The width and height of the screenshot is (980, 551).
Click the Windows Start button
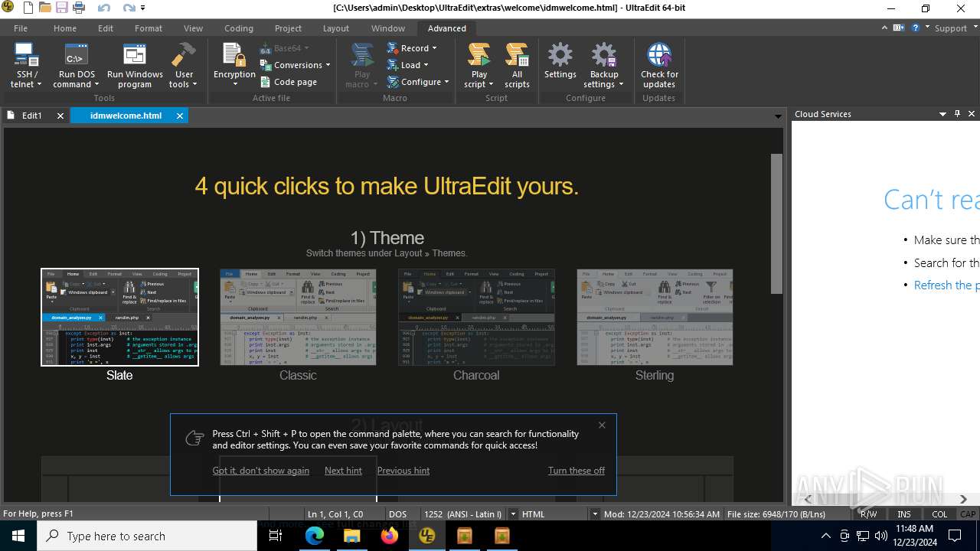[x=18, y=536]
